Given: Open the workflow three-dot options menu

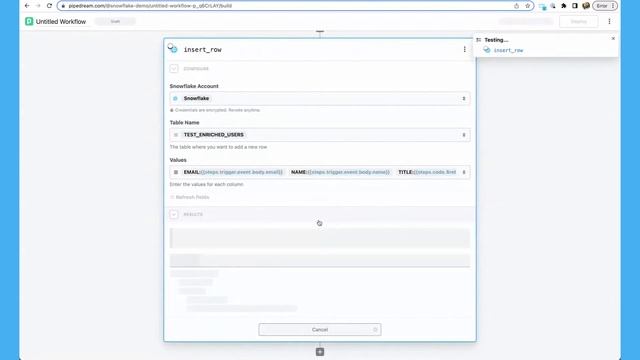Looking at the screenshot, I should tap(609, 21).
